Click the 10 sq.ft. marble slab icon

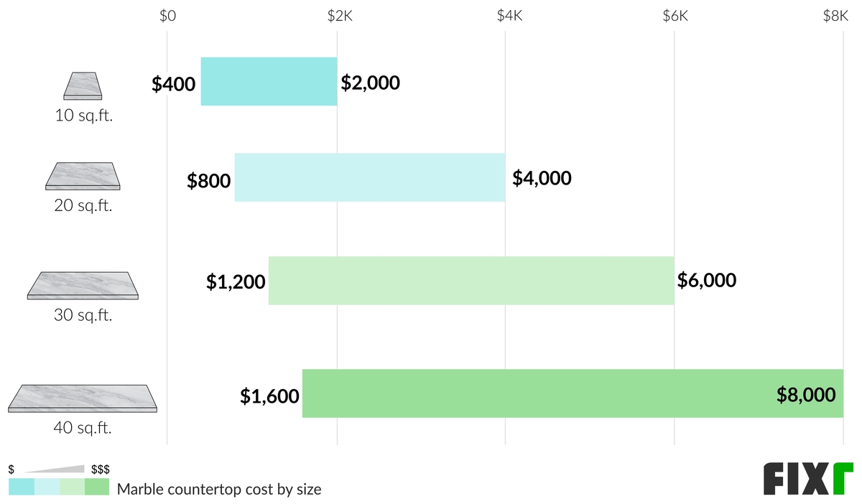83,85
